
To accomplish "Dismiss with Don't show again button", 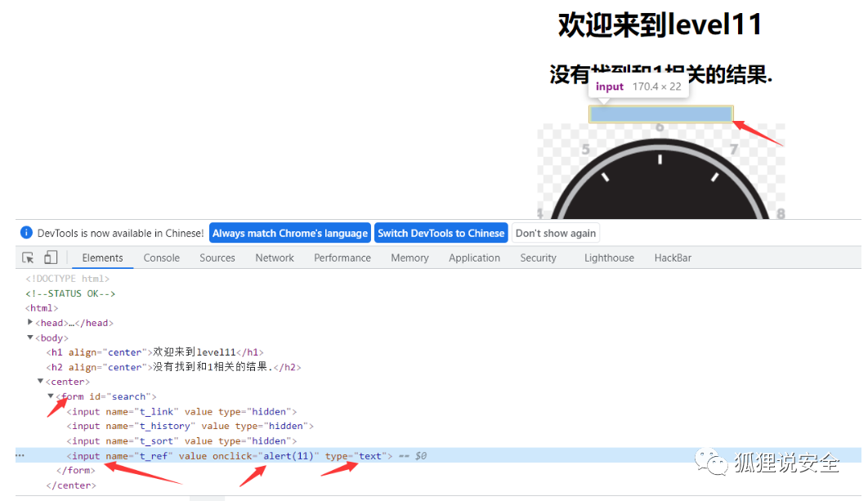I will (555, 233).
